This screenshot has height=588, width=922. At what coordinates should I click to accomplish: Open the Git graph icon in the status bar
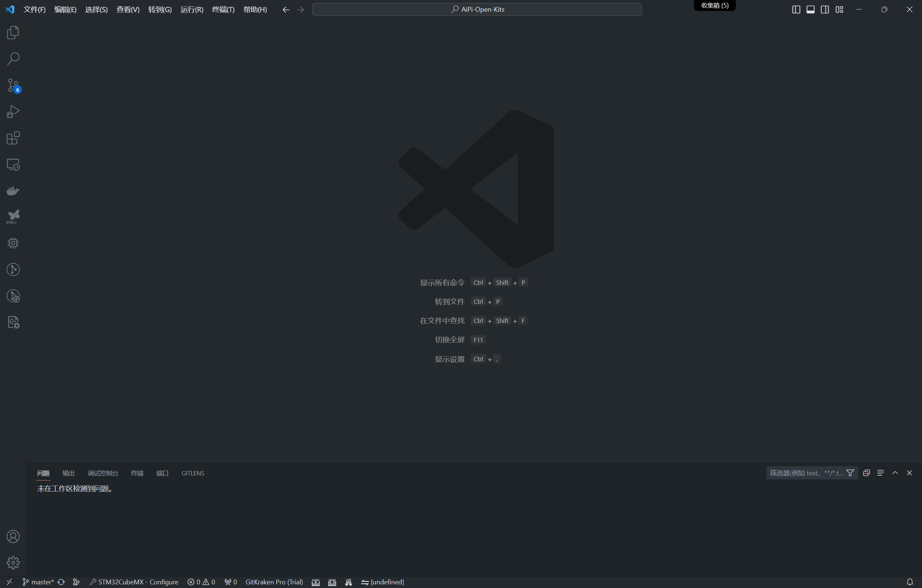76,582
